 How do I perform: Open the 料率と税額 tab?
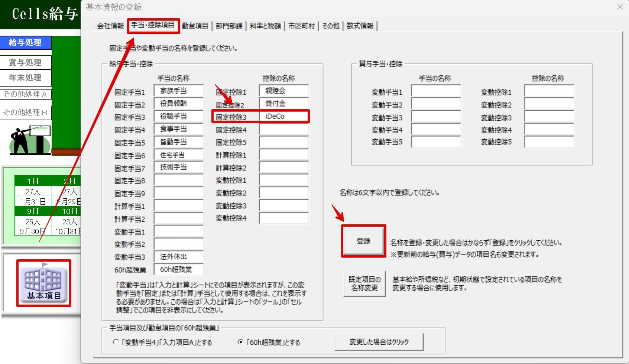265,26
